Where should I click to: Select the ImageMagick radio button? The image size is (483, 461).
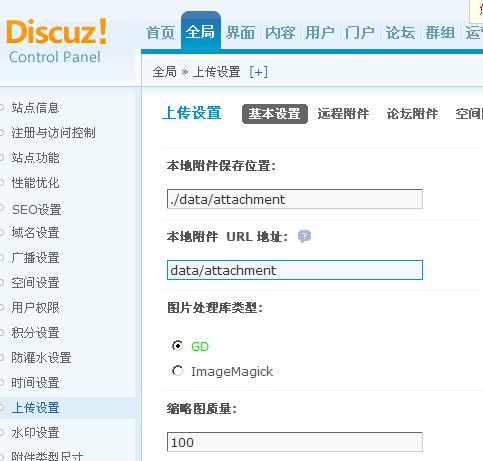pos(177,371)
